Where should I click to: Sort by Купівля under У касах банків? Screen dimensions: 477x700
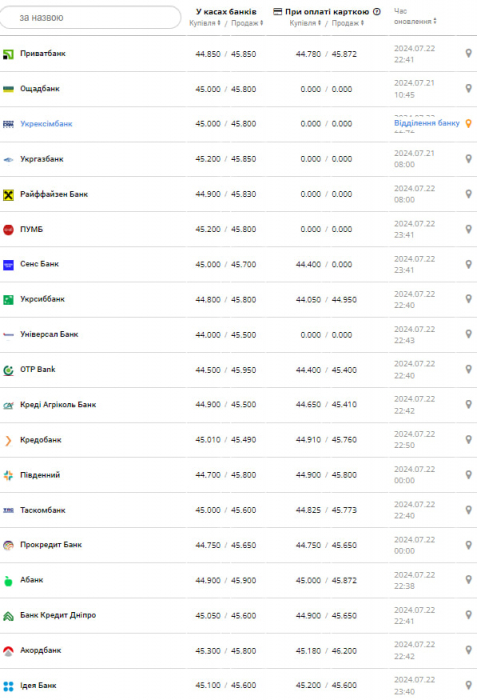point(205,23)
